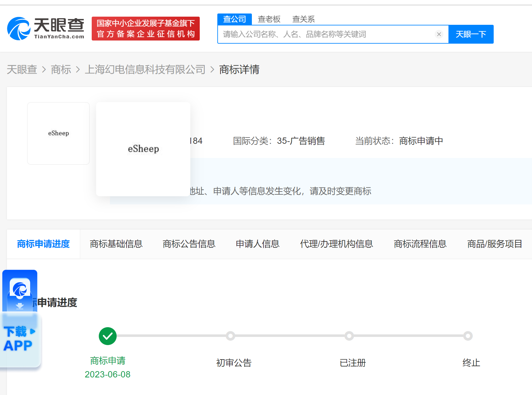
Task: Click the 2023-06-08 application date
Action: tap(108, 374)
